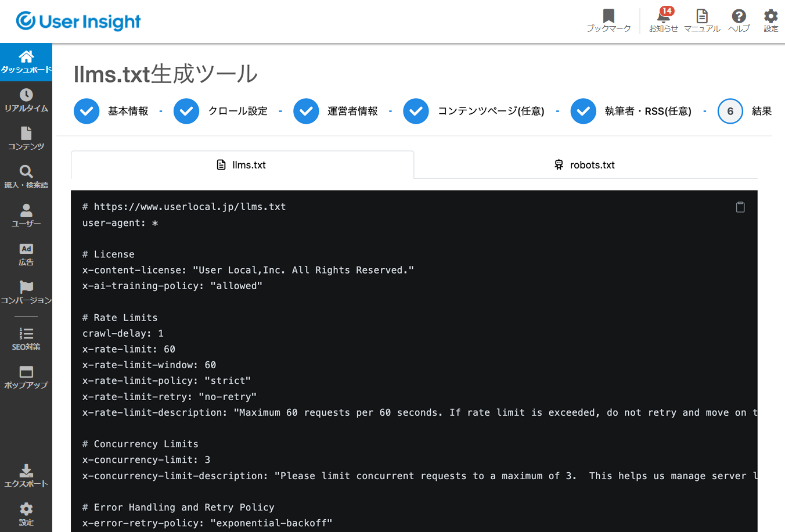Click the x-error-retry-policy line
The width and height of the screenshot is (785, 532).
coord(207,523)
